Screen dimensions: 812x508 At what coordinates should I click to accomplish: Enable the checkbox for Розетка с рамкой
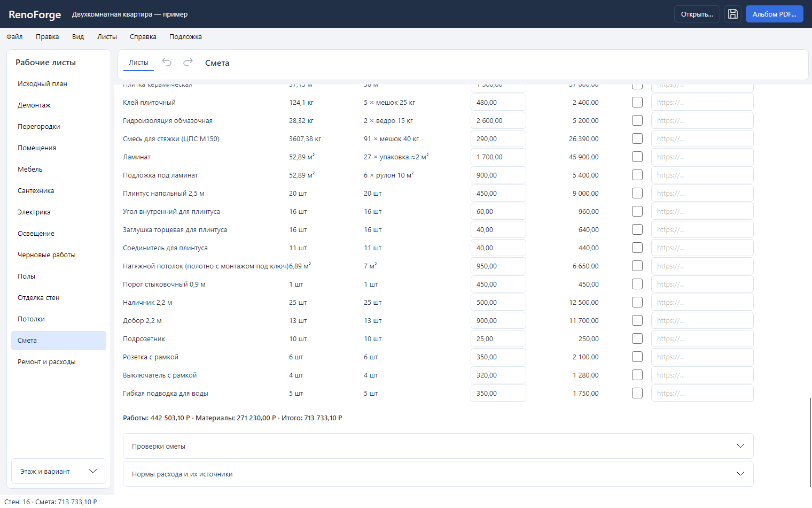tap(637, 357)
